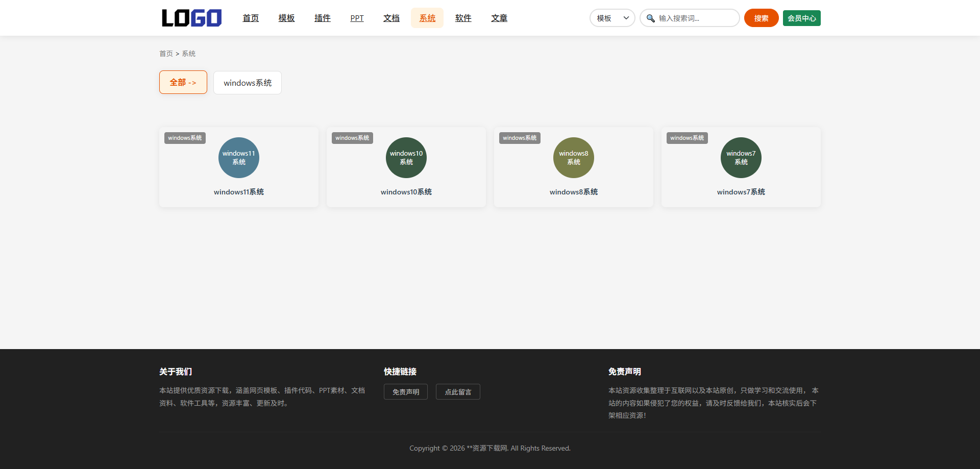Viewport: 980px width, 469px height.
Task: Click the 免责声明 footer heading
Action: point(625,372)
